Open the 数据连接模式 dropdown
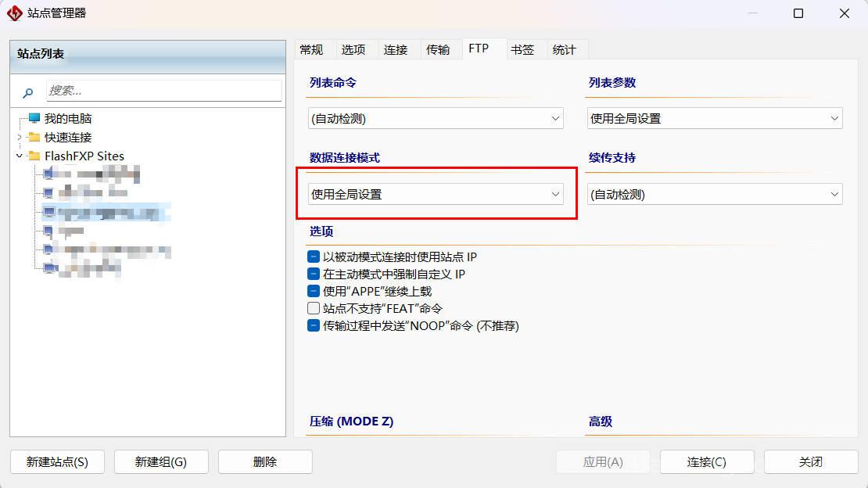Viewport: 868px width, 488px height. pyautogui.click(x=436, y=194)
